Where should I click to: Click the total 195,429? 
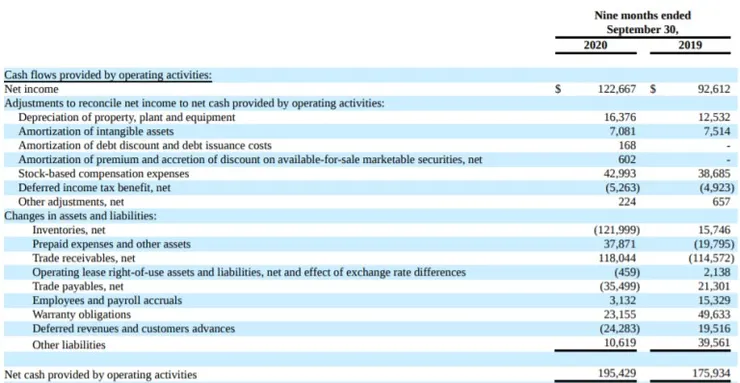pyautogui.click(x=617, y=374)
